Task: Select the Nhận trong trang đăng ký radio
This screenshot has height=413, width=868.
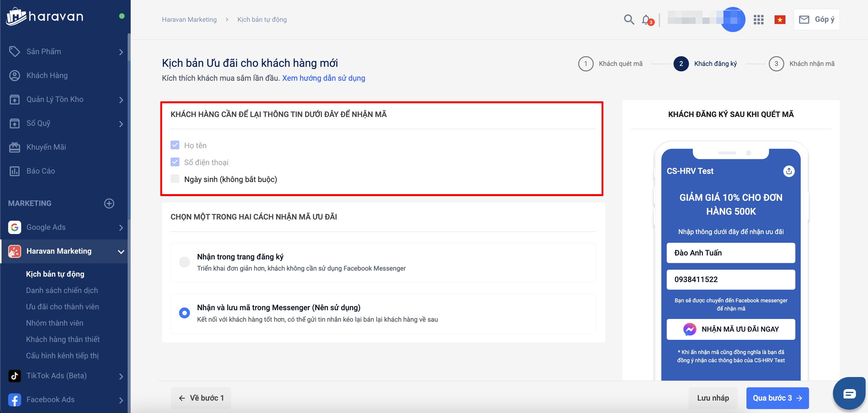Action: point(184,262)
